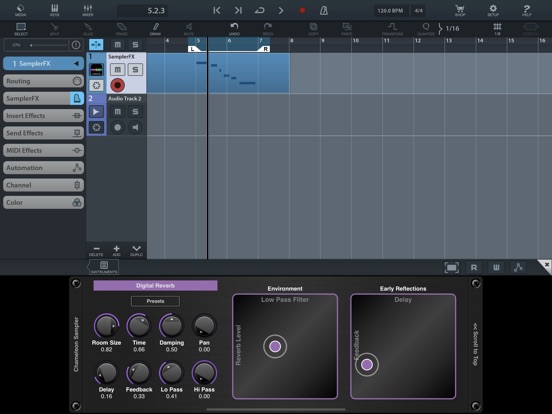Open the Mixer
The width and height of the screenshot is (552, 414).
88,10
